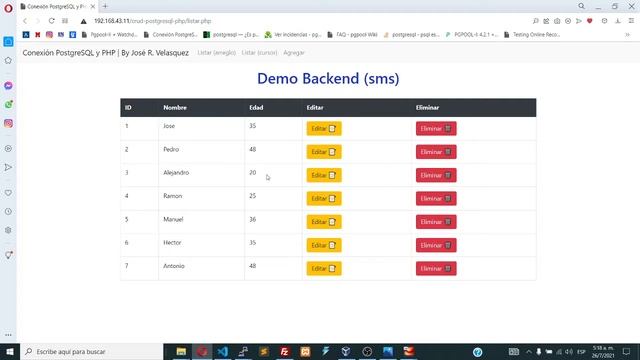Expand the bookmarks bar overflow chevron
Image resolution: width=640 pixels, height=360 pixels.
tap(627, 35)
